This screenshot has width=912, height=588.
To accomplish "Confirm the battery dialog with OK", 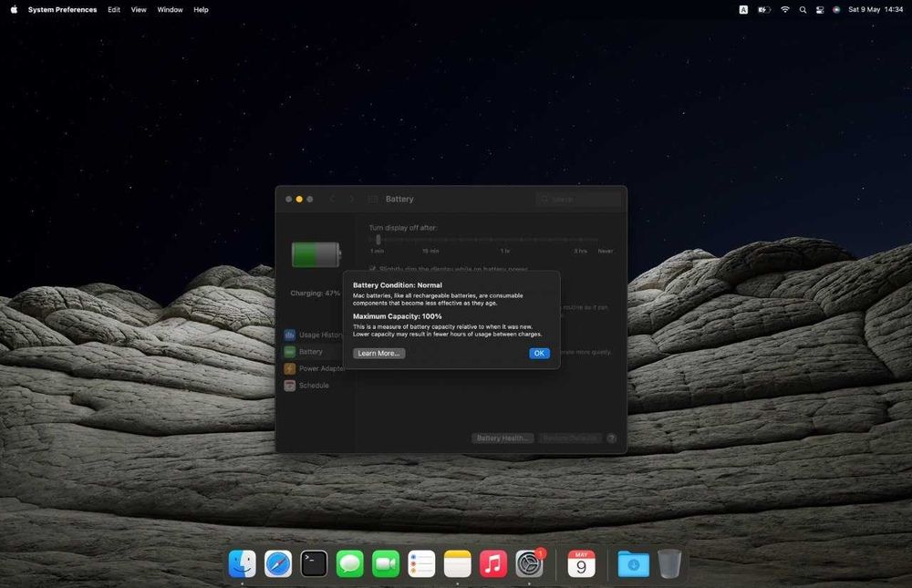I will (x=539, y=353).
